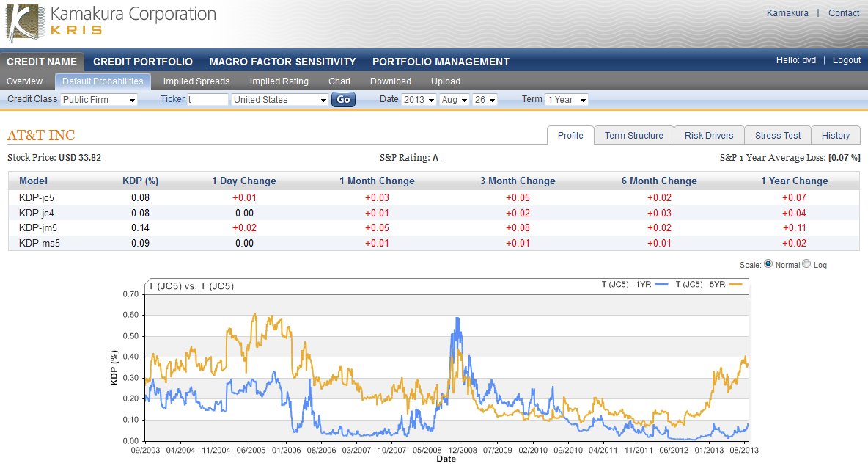Go to the Overview sub-tab
Image resolution: width=868 pixels, height=466 pixels.
click(24, 81)
